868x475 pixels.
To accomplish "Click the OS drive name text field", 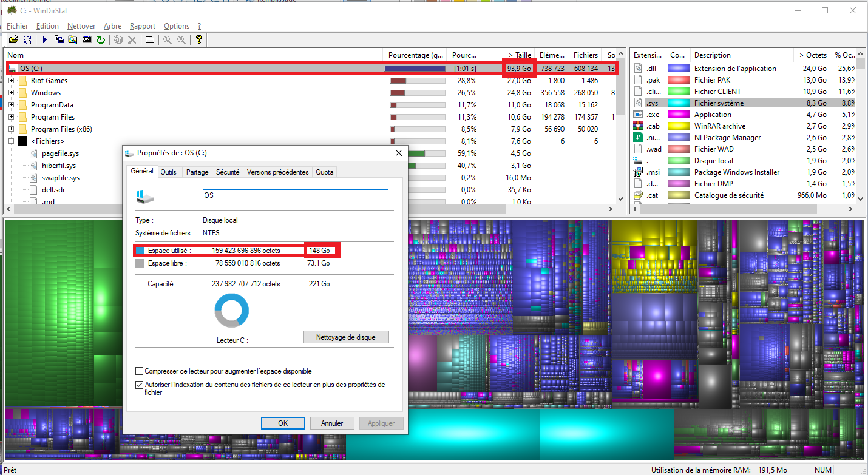I will (x=295, y=196).
